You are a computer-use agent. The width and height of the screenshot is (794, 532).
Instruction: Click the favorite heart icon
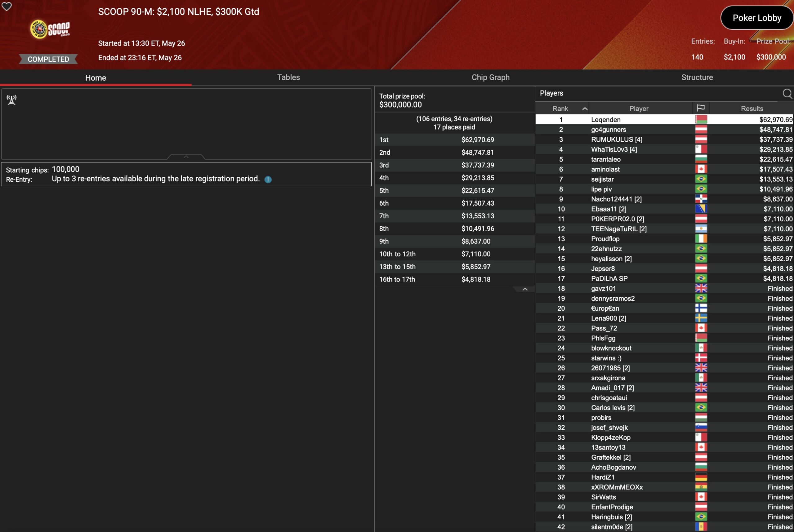(7, 7)
